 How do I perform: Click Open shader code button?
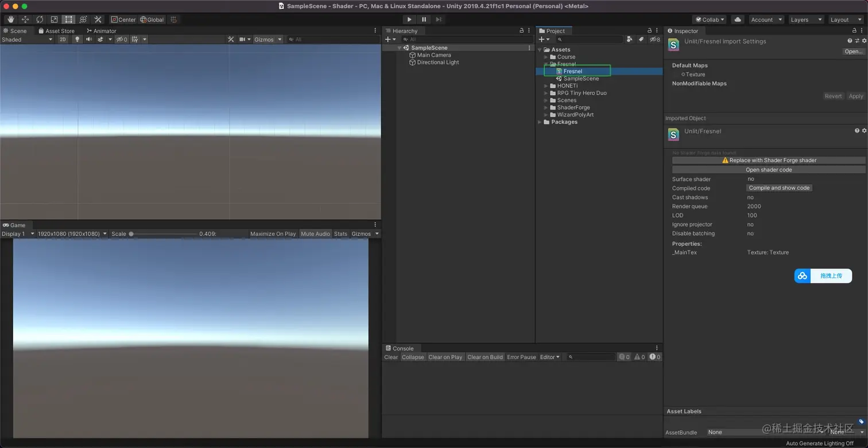(769, 170)
